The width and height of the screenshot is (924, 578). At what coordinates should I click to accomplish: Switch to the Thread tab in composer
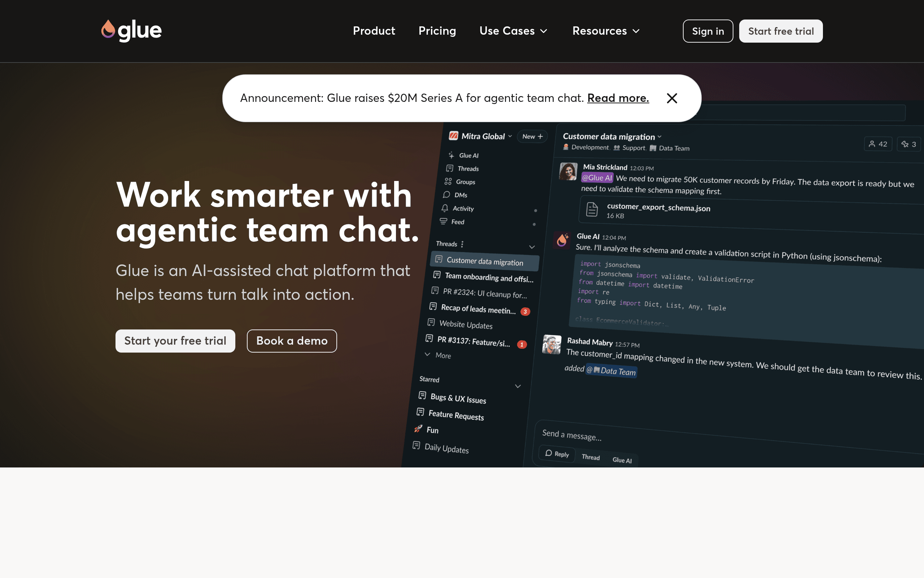(590, 457)
